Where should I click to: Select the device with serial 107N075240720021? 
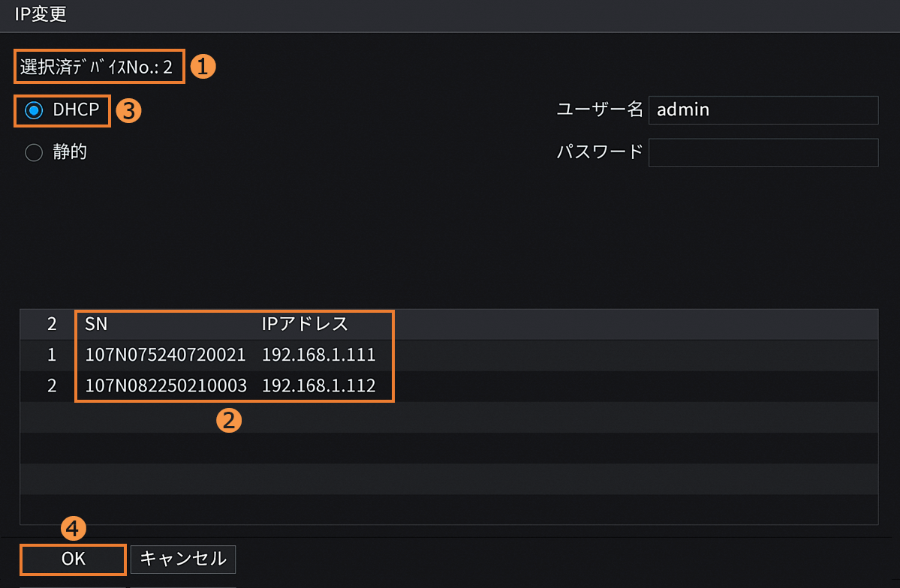click(x=166, y=355)
